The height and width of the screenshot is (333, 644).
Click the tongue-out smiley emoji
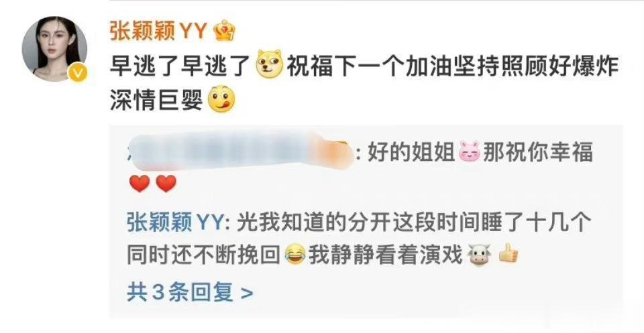(x=222, y=100)
